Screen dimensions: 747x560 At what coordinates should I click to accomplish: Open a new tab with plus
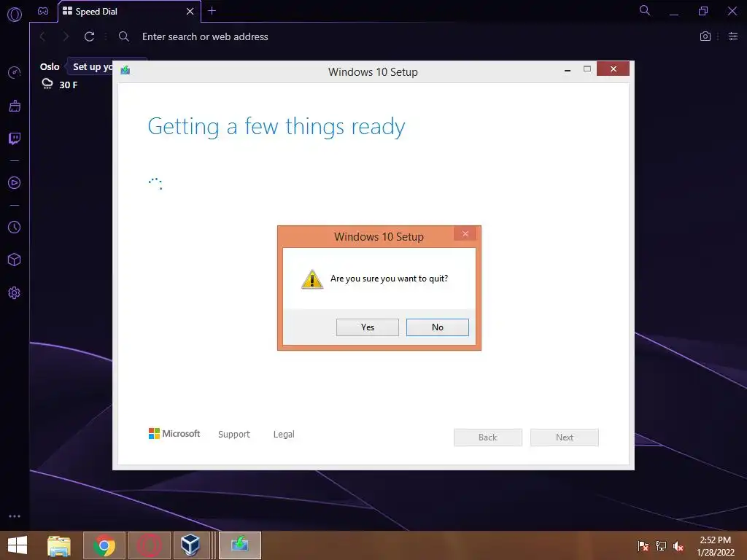click(212, 10)
